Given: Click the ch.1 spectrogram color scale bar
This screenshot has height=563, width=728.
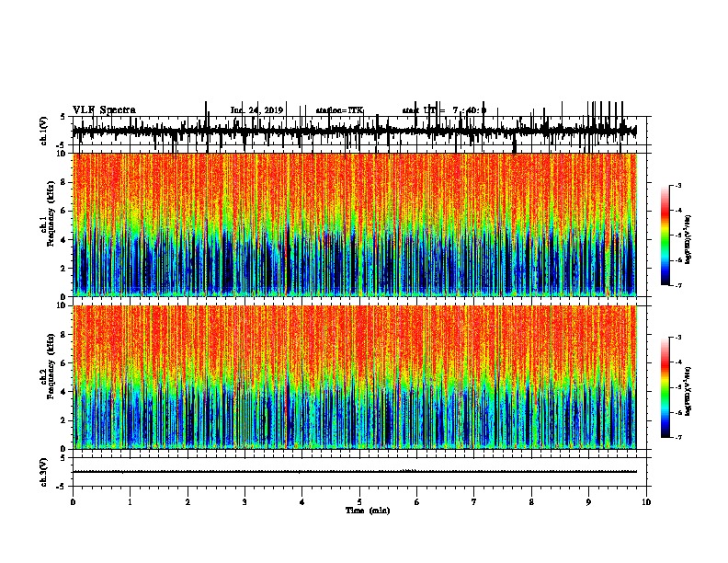Looking at the screenshot, I should click(665, 236).
